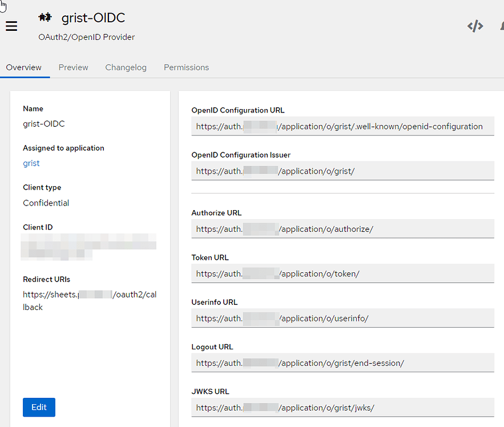Switch to the Preview tab
This screenshot has height=427, width=504.
click(x=73, y=67)
